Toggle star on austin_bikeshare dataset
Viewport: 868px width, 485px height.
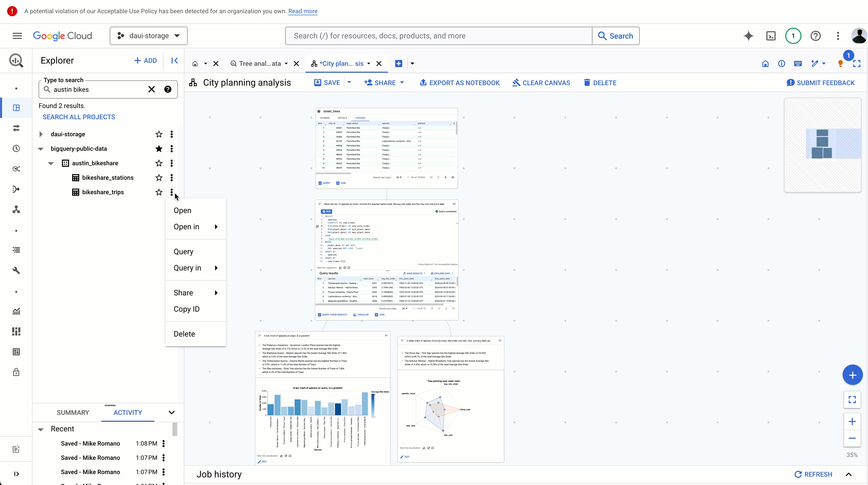tap(158, 163)
